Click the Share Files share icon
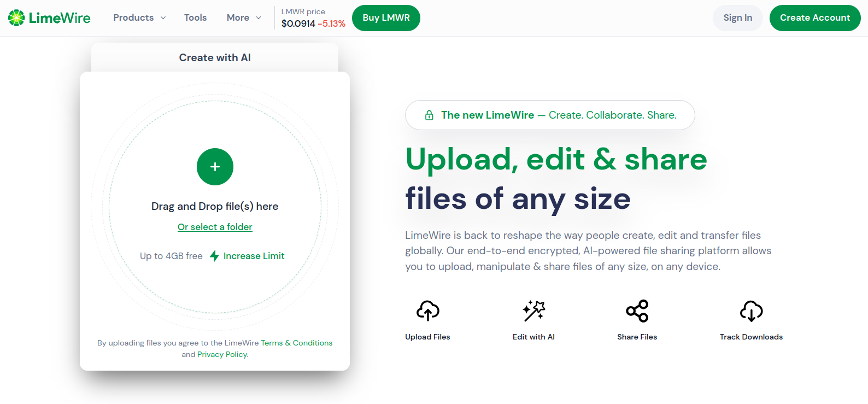868x404 pixels. [x=637, y=311]
